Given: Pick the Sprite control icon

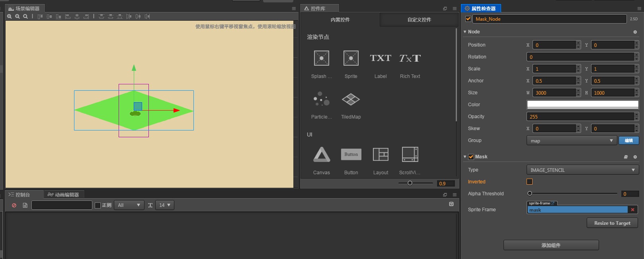Looking at the screenshot, I should pos(351,58).
